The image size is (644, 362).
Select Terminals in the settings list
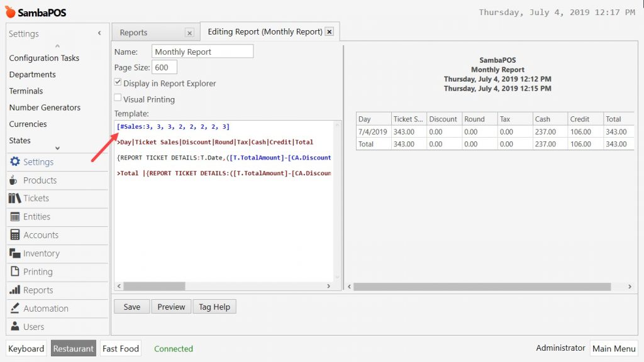tap(26, 90)
